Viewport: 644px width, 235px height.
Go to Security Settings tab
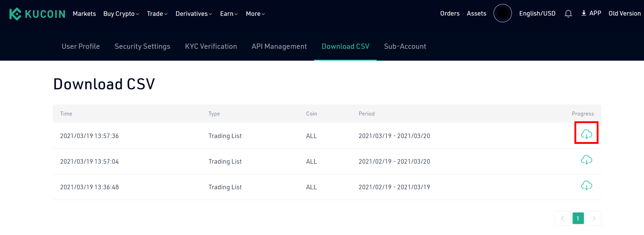pos(142,46)
